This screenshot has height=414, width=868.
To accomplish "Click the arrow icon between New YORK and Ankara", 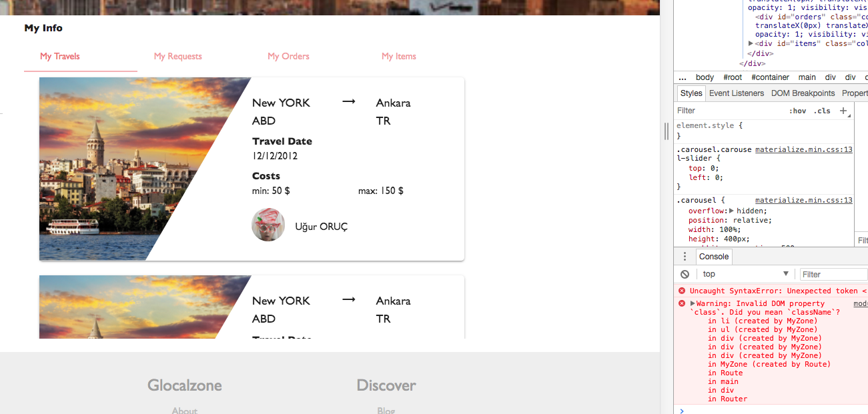I will coord(348,101).
